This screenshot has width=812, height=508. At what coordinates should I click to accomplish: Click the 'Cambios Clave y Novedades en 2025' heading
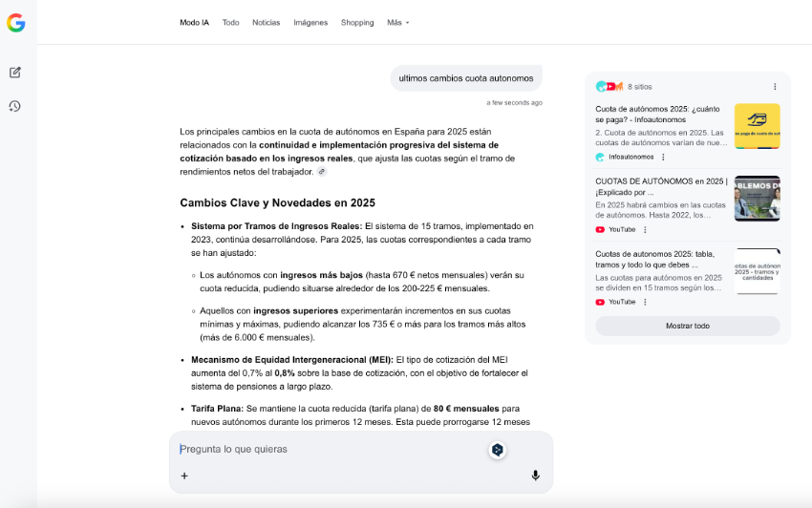click(x=278, y=203)
